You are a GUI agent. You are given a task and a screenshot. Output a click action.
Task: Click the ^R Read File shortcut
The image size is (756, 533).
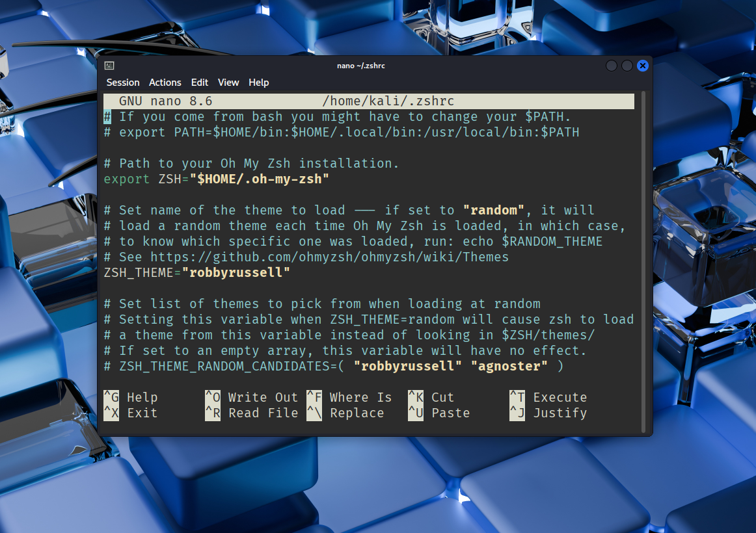pyautogui.click(x=252, y=413)
